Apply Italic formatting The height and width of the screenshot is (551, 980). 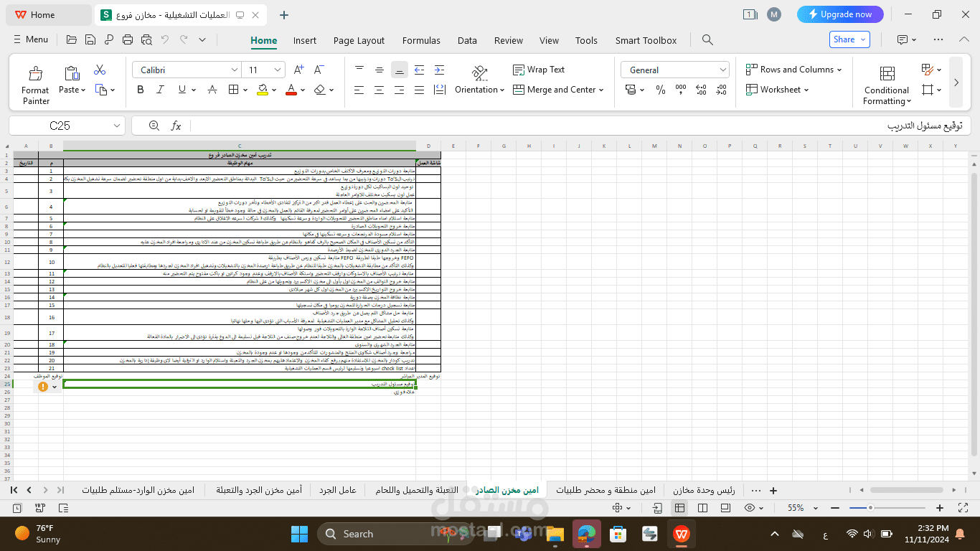tap(161, 90)
